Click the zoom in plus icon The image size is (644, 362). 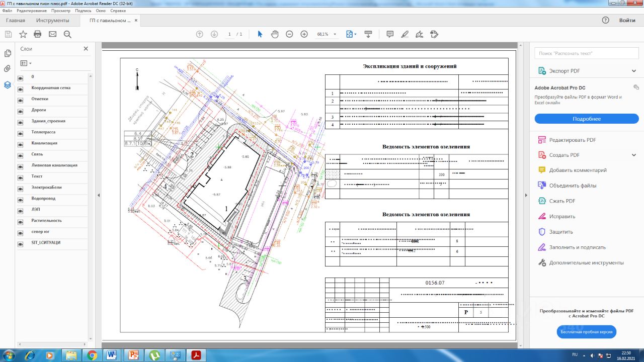(x=304, y=34)
